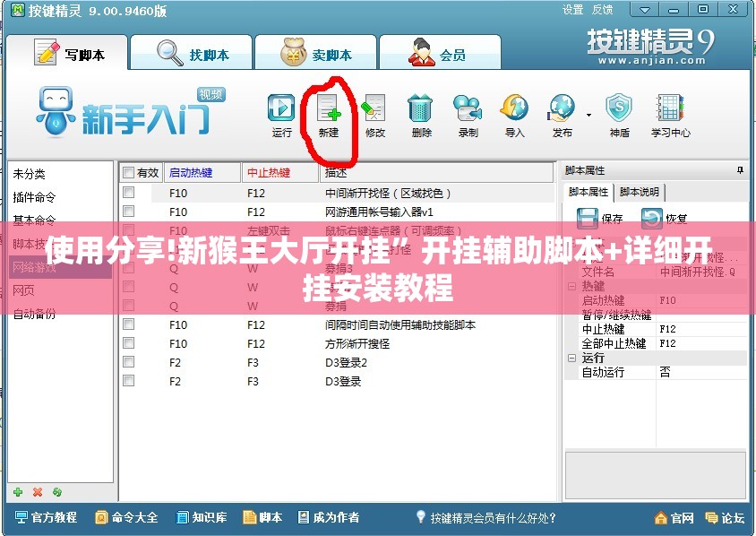Open the 论坛 forum link
The width and height of the screenshot is (756, 536).
(725, 518)
